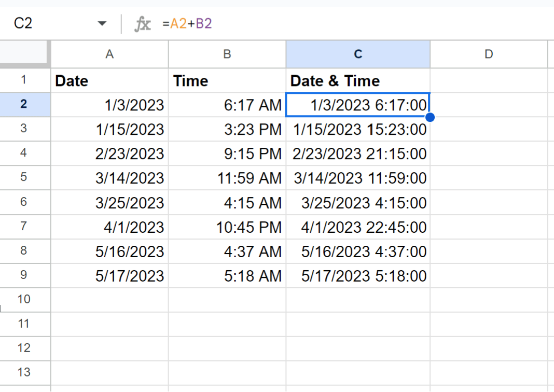Select row 8 header
Viewport: 554px width, 392px height.
24,251
